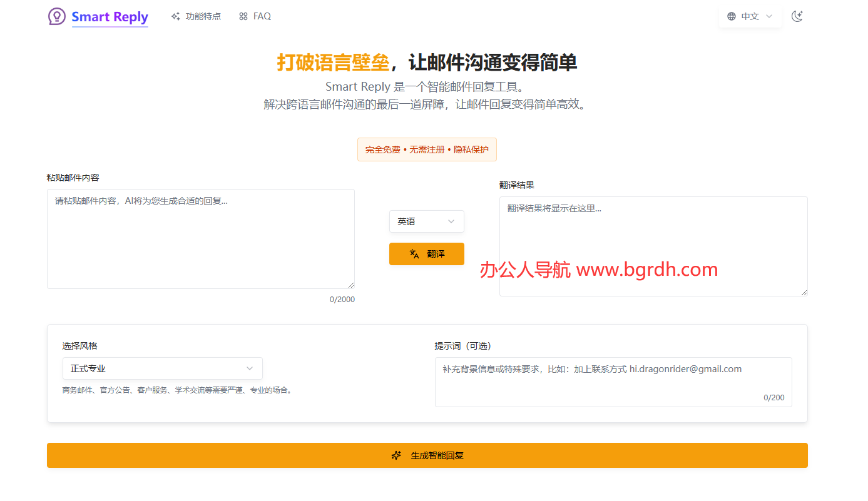Click the four-circle icon beside FAQ
This screenshot has height=501, width=868.
pos(243,17)
